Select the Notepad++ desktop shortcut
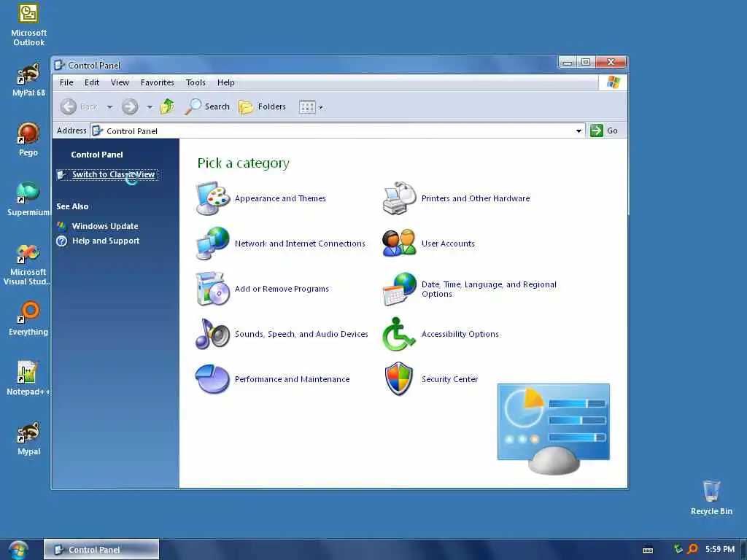Image resolution: width=747 pixels, height=560 pixels. [28, 378]
